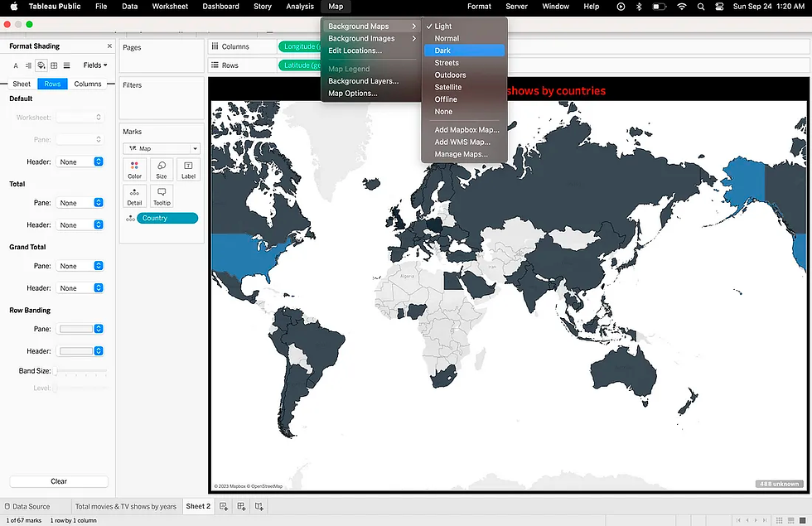812x526 pixels.
Task: Add a new story
Action: click(x=259, y=506)
